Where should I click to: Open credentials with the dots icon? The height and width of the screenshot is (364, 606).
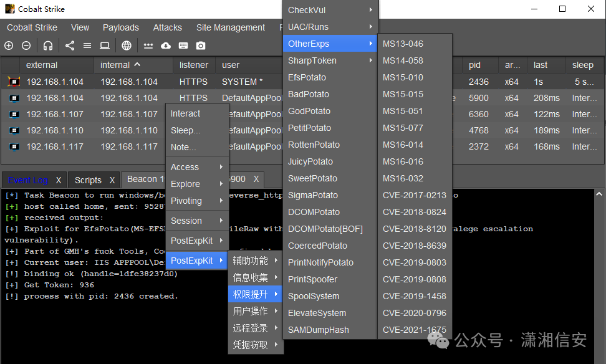tap(148, 45)
